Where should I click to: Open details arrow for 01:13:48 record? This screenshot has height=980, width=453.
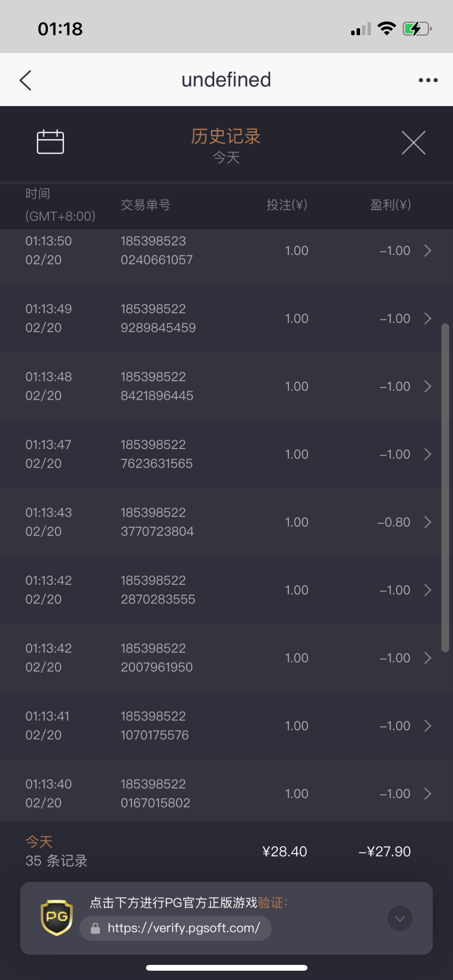click(x=427, y=386)
